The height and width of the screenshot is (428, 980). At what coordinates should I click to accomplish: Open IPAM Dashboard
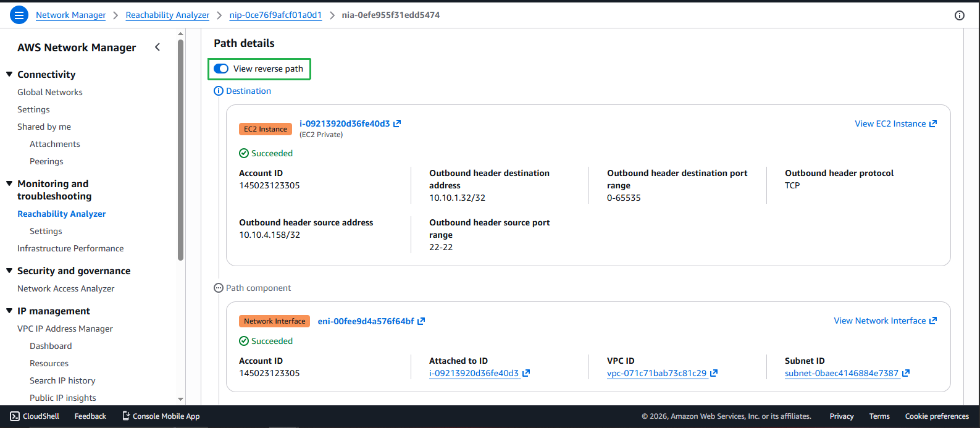tap(51, 346)
